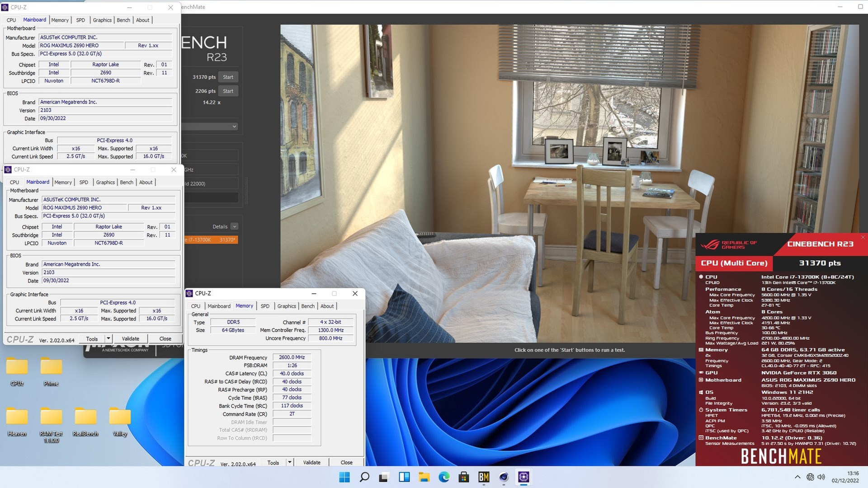Switch to CPU tab in Memory CPU-Z window
This screenshot has height=488, width=868.
[195, 306]
